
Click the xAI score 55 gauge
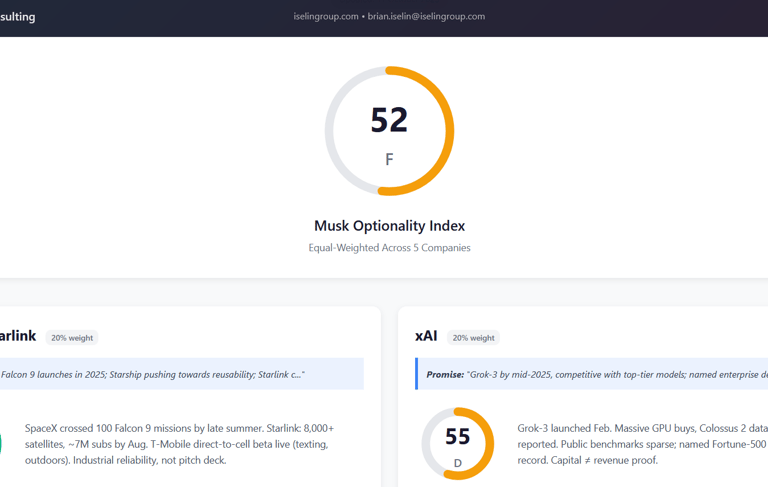pos(457,443)
